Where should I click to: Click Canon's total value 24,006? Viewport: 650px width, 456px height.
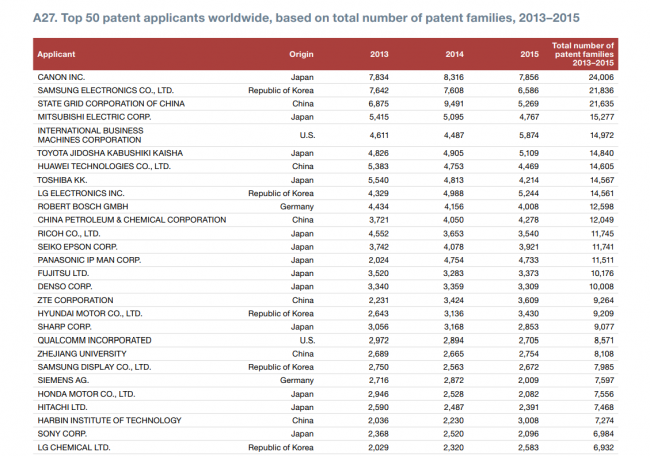[599, 77]
